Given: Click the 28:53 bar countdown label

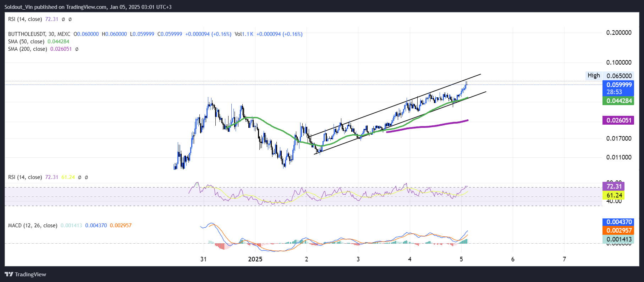Looking at the screenshot, I should (x=614, y=92).
